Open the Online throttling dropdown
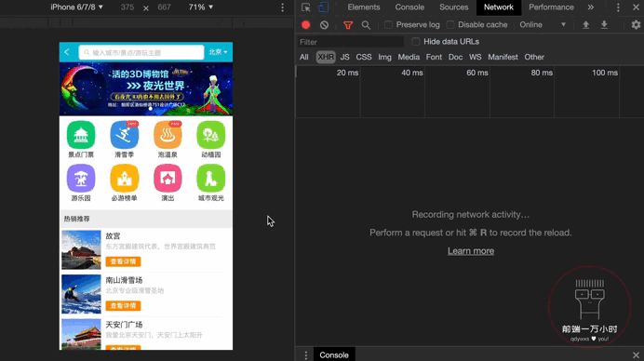 coord(543,24)
